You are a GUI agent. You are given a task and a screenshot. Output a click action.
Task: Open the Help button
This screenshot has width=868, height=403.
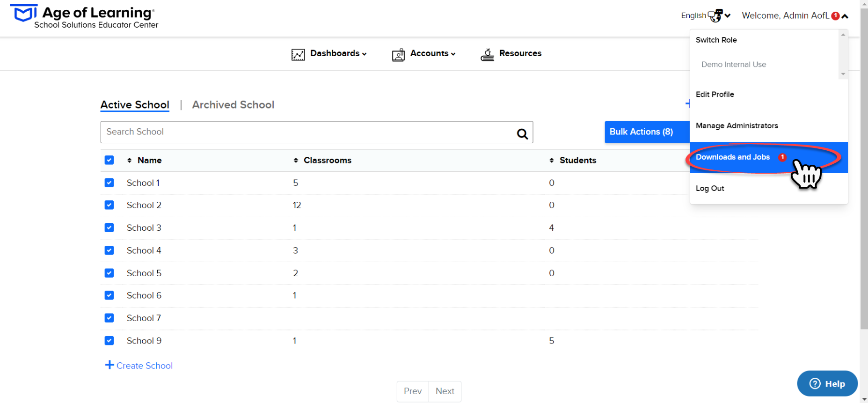tap(827, 384)
